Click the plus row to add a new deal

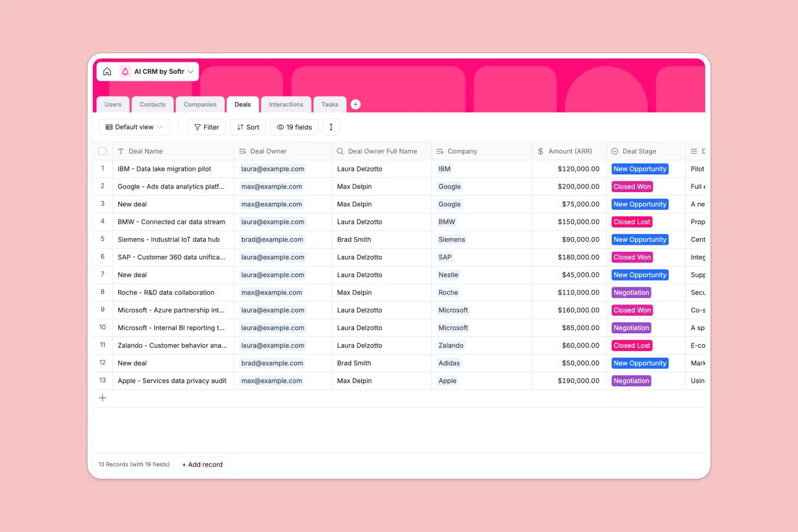click(x=102, y=397)
